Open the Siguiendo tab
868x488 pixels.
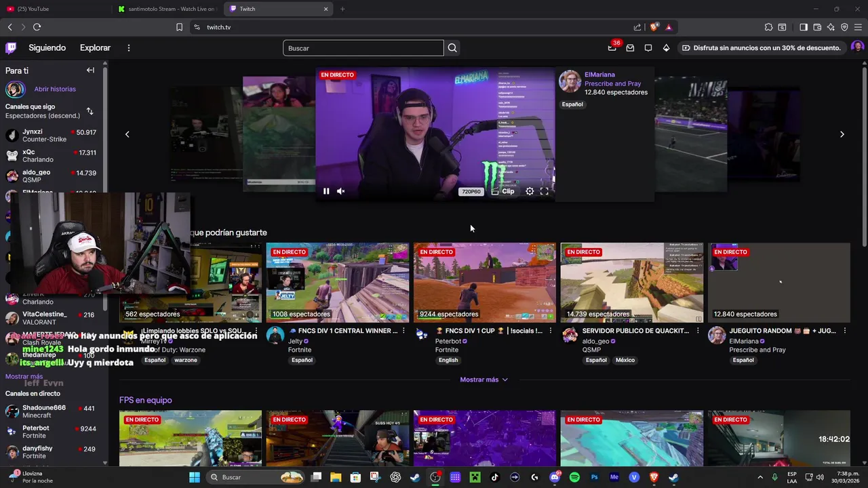47,48
